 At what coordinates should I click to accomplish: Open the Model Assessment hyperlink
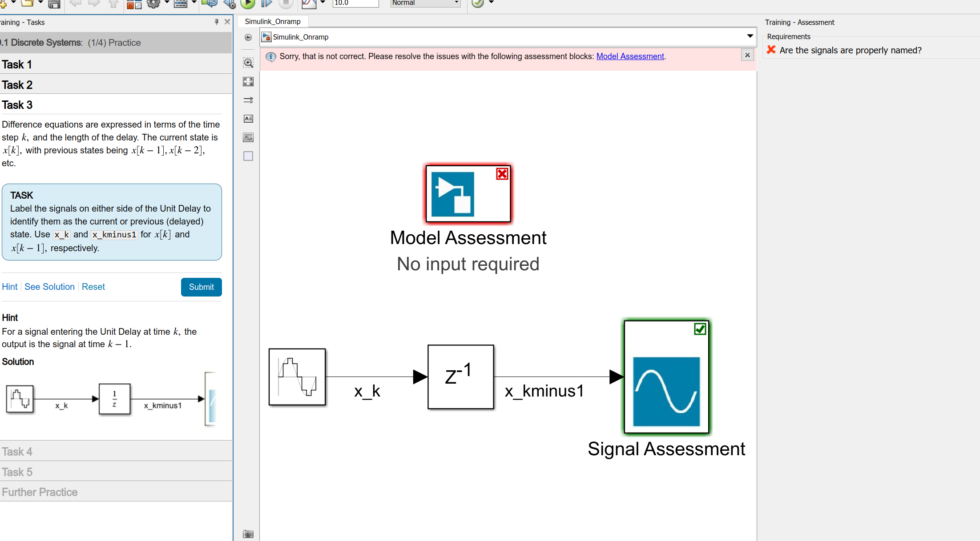(630, 56)
